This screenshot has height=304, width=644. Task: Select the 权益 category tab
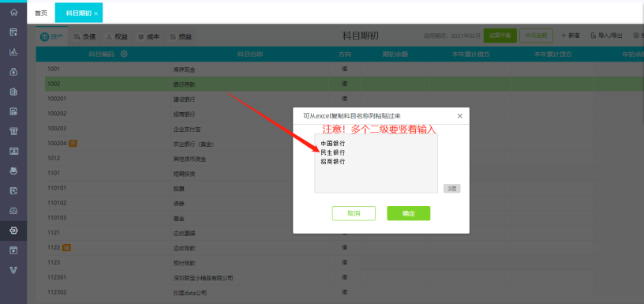click(x=117, y=37)
